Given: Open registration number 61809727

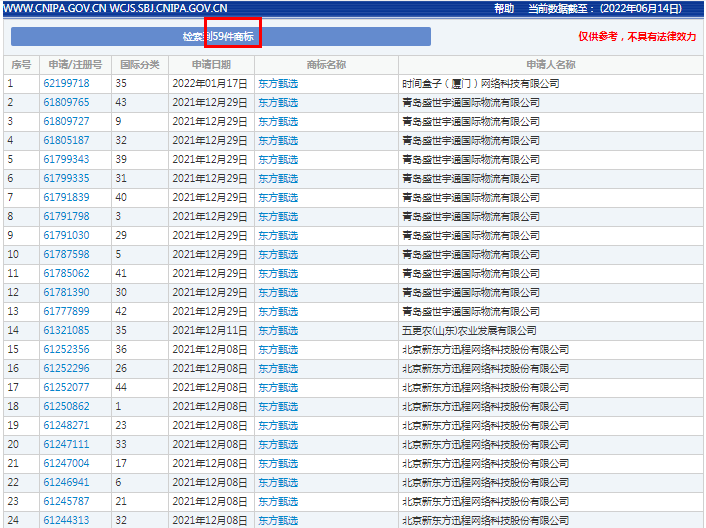Looking at the screenshot, I should (x=66, y=121).
